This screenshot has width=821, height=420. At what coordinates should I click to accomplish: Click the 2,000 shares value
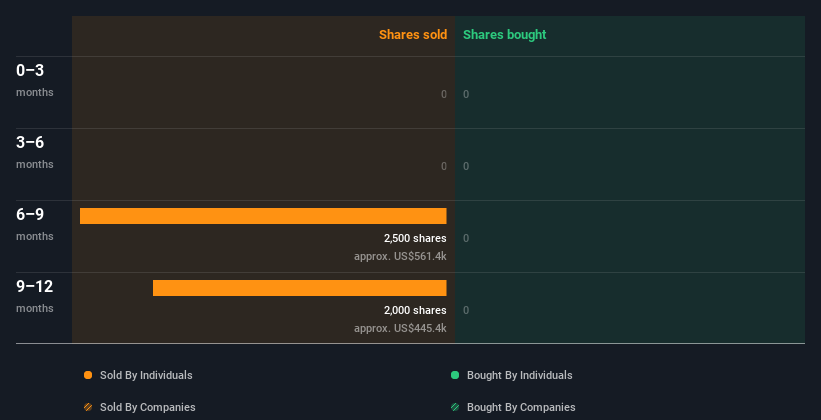point(415,310)
